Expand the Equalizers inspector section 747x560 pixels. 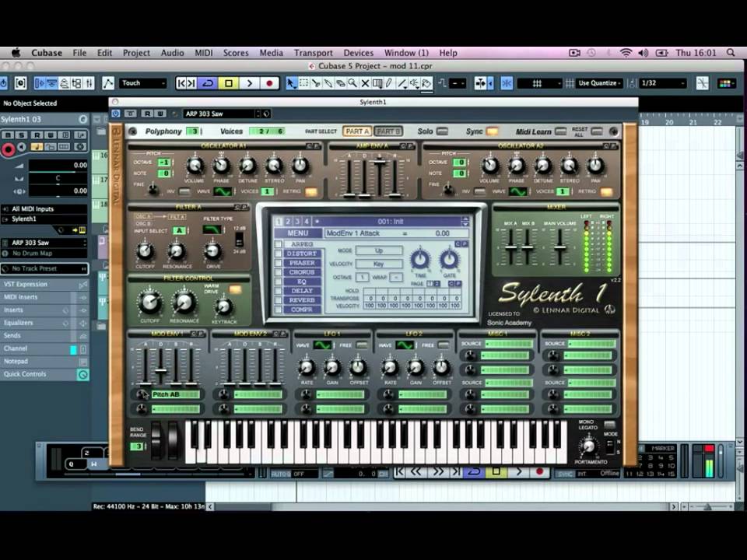(44, 323)
